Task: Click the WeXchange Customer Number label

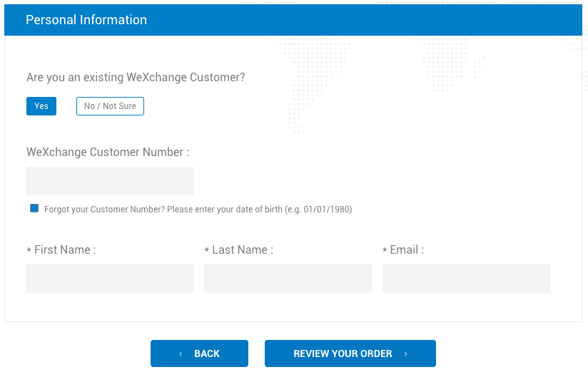Action: (108, 153)
